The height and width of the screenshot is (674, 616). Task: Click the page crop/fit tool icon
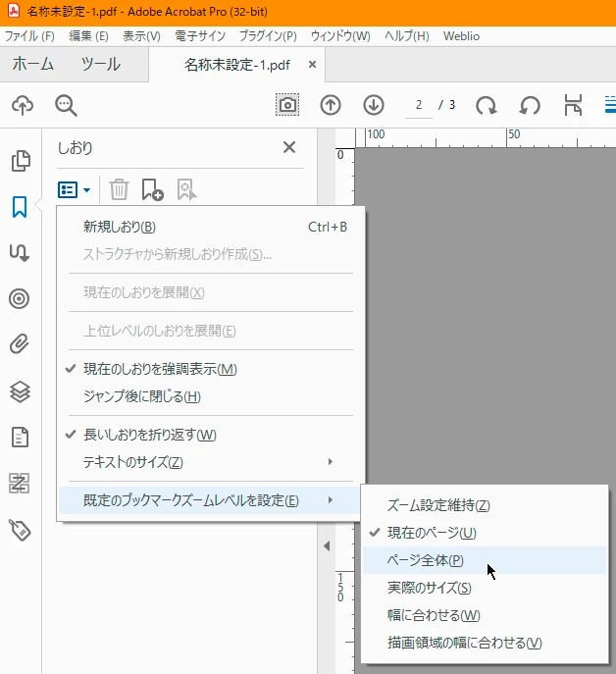(x=573, y=105)
